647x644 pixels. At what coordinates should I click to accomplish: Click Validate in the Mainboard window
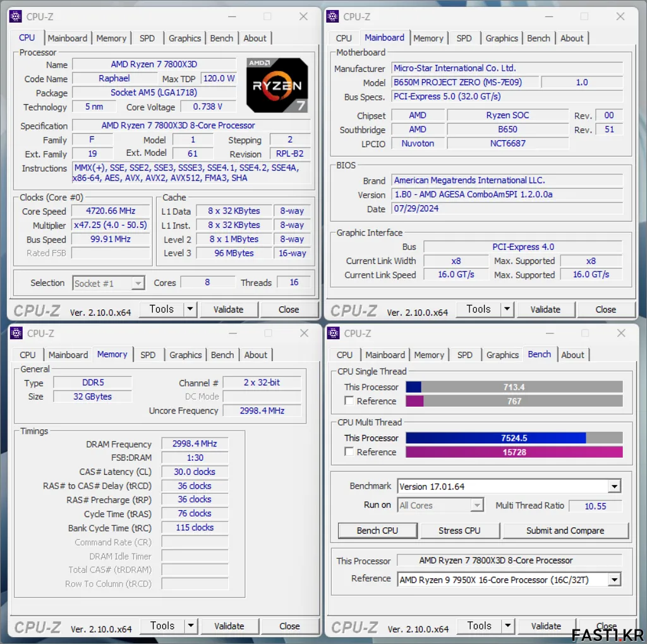(545, 309)
